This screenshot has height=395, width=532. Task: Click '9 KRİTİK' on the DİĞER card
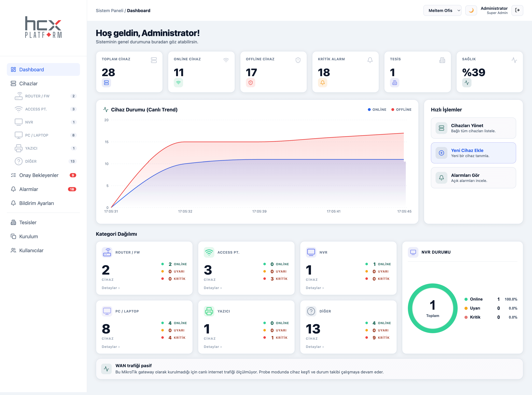click(x=378, y=338)
